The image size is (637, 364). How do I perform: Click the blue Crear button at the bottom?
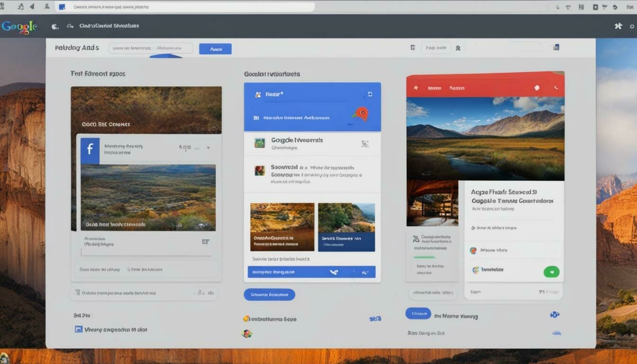click(419, 314)
